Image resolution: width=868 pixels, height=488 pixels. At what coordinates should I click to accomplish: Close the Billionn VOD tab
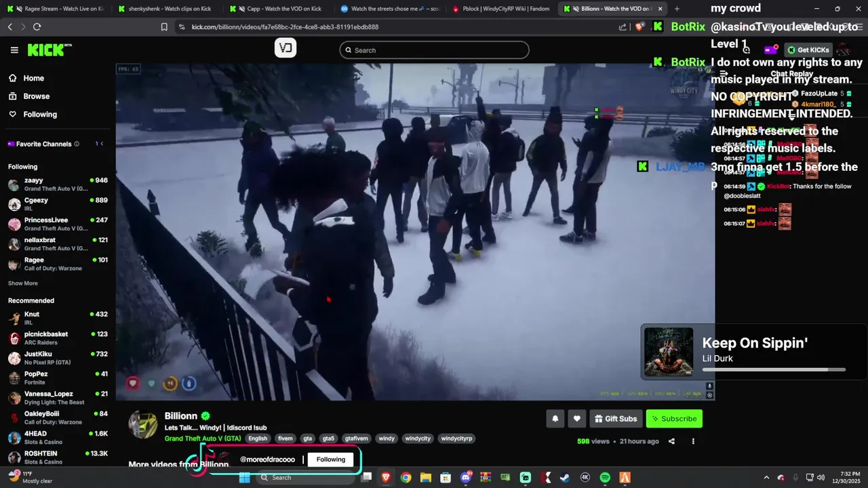pos(660,9)
